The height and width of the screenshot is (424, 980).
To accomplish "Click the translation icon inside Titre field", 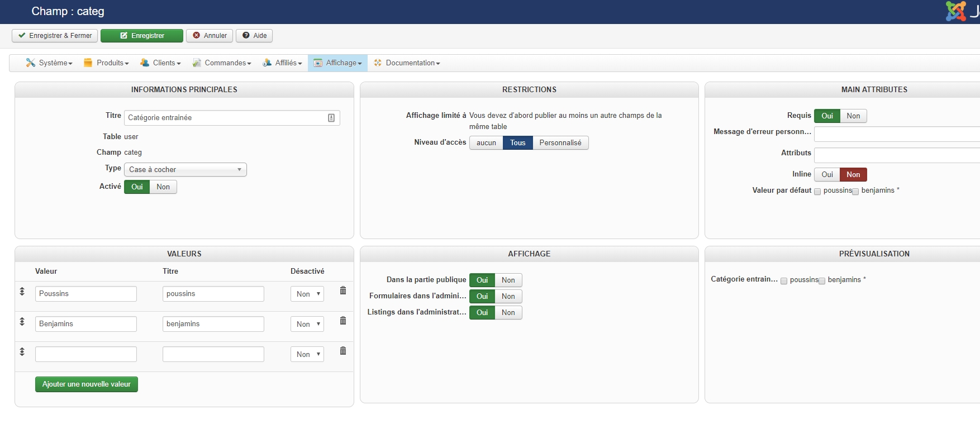I will coord(331,118).
